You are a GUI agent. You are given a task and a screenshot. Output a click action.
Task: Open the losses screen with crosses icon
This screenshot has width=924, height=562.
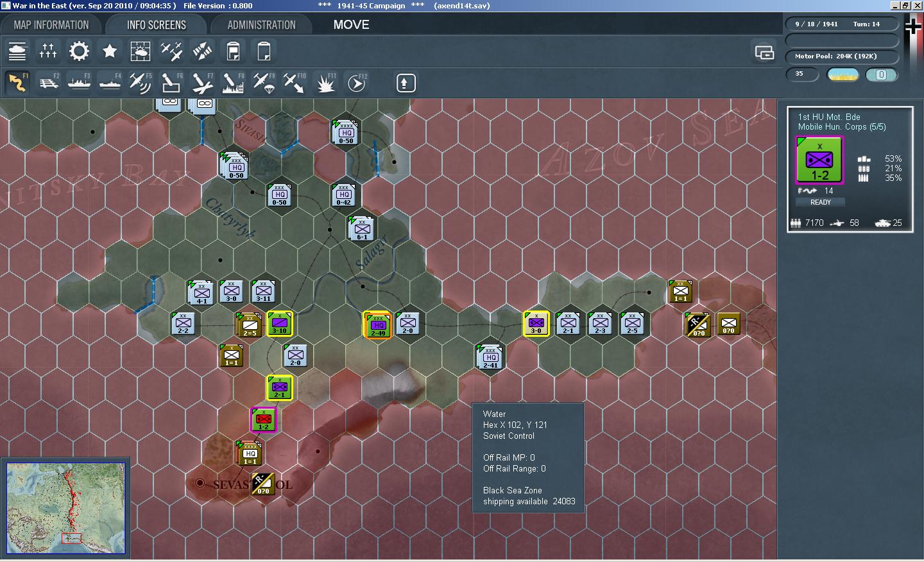[x=48, y=51]
